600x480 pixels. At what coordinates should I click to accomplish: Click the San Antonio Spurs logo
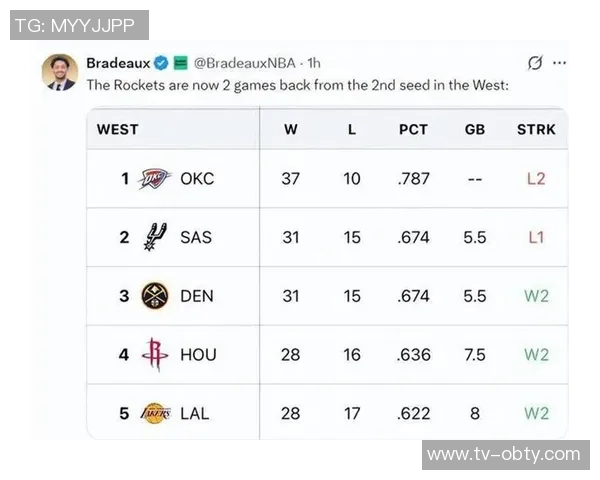[155, 237]
